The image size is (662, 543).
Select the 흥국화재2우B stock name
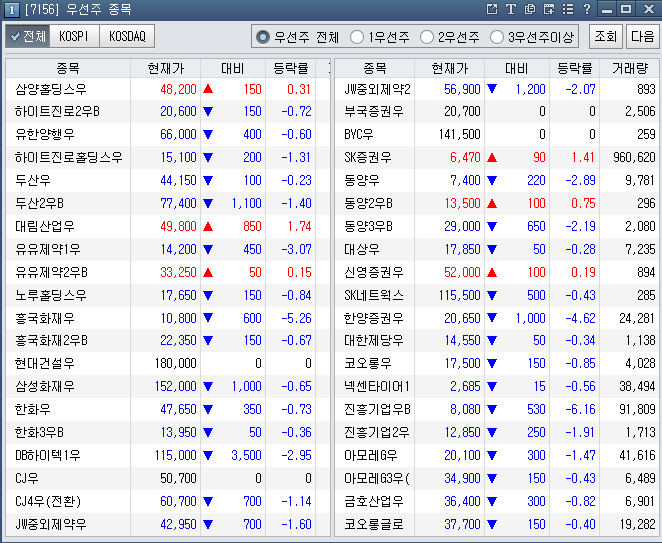pos(51,340)
